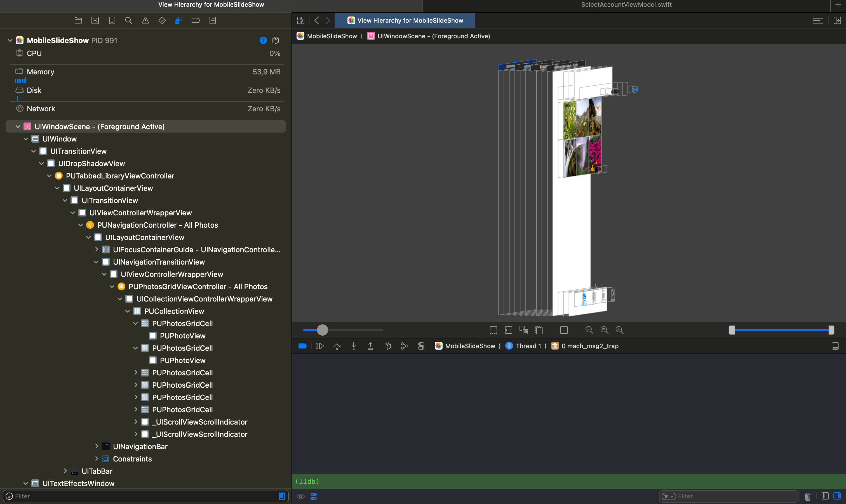Show the issue navigator warning triangle
Image resolution: width=846 pixels, height=504 pixels.
coord(145,20)
